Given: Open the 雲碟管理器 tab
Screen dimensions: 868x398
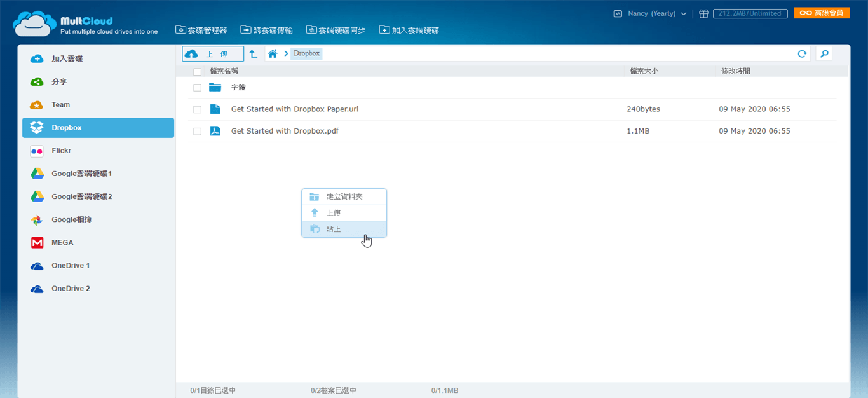Looking at the screenshot, I should pyautogui.click(x=201, y=30).
